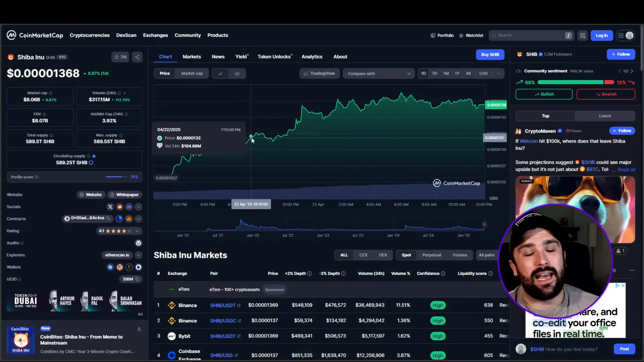Click the Buy SHIB button
The width and height of the screenshot is (644, 362).
[x=490, y=55]
